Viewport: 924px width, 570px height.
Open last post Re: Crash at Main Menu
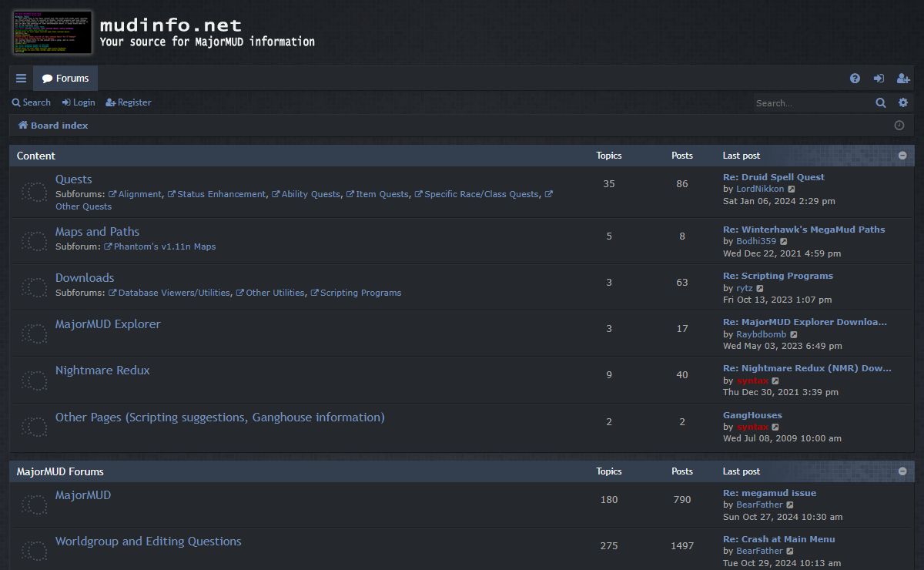click(x=778, y=539)
